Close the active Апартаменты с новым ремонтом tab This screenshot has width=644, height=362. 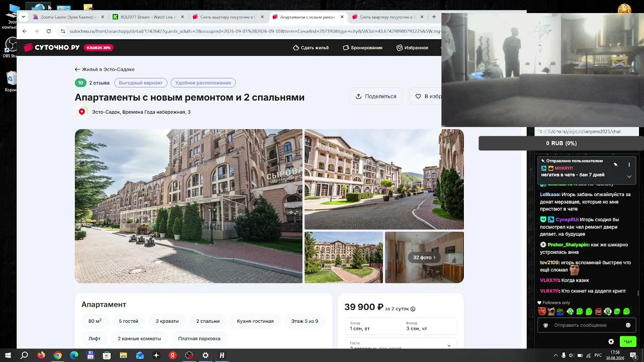pos(342,17)
